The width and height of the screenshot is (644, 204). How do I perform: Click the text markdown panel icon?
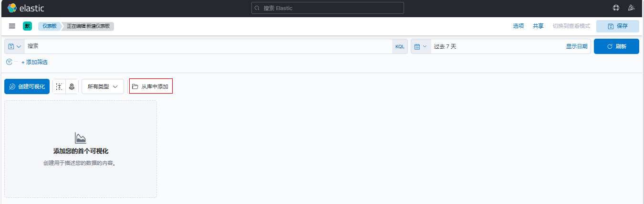coord(59,86)
